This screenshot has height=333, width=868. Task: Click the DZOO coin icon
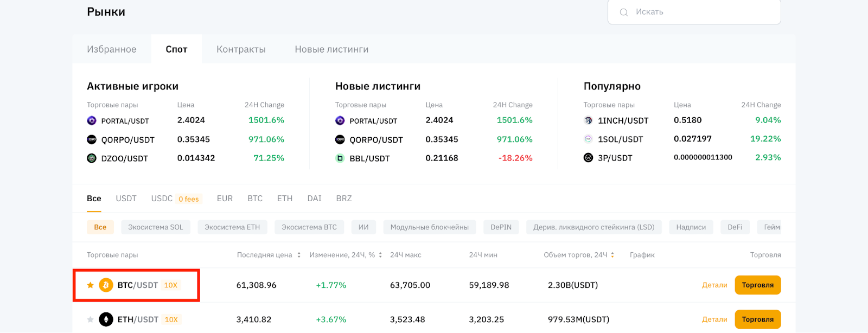click(92, 158)
